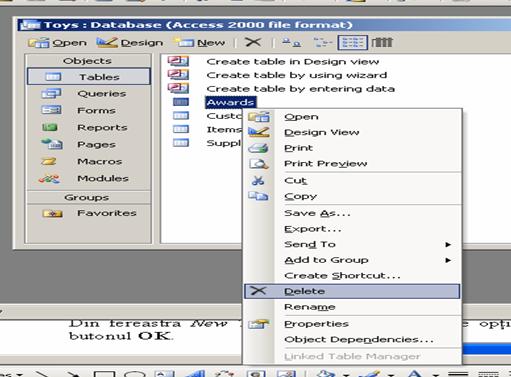
Task: Choose Copy from the context menu
Action: (x=352, y=196)
